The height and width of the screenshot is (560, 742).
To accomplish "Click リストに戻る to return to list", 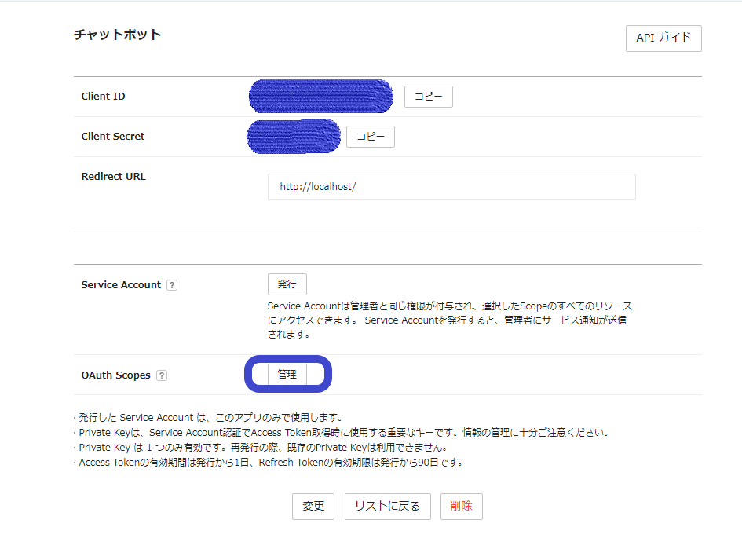I will (387, 506).
